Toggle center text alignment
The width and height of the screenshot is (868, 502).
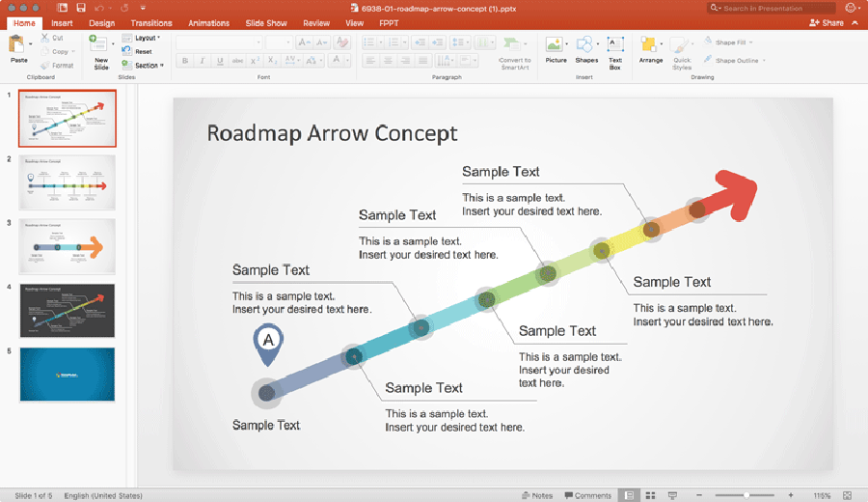(388, 61)
